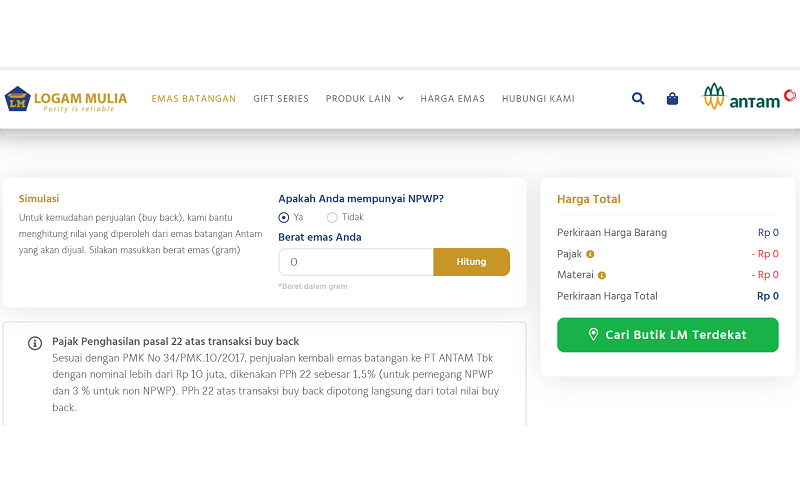This screenshot has width=800, height=480.
Task: Click the info icon next to Materai
Action: tap(602, 275)
